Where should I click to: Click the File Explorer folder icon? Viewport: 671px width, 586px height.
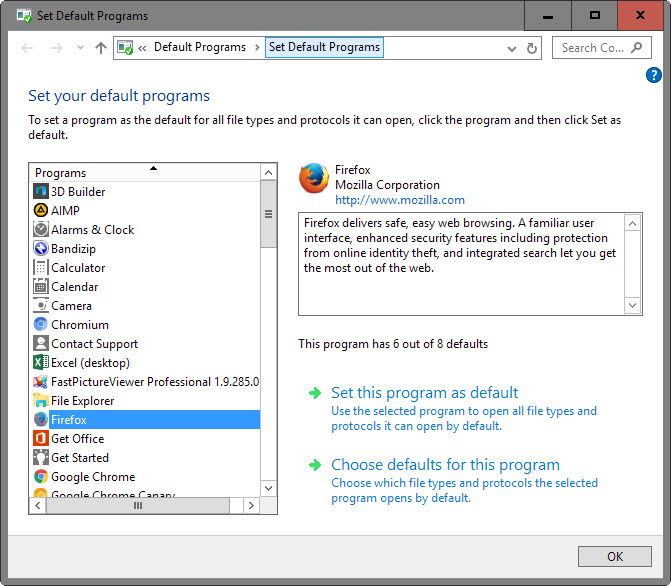click(41, 400)
